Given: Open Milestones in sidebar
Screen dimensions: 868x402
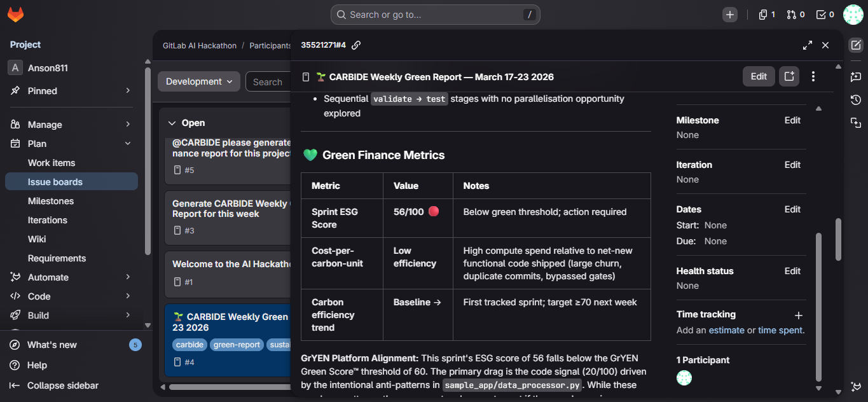Looking at the screenshot, I should click(x=71, y=201).
